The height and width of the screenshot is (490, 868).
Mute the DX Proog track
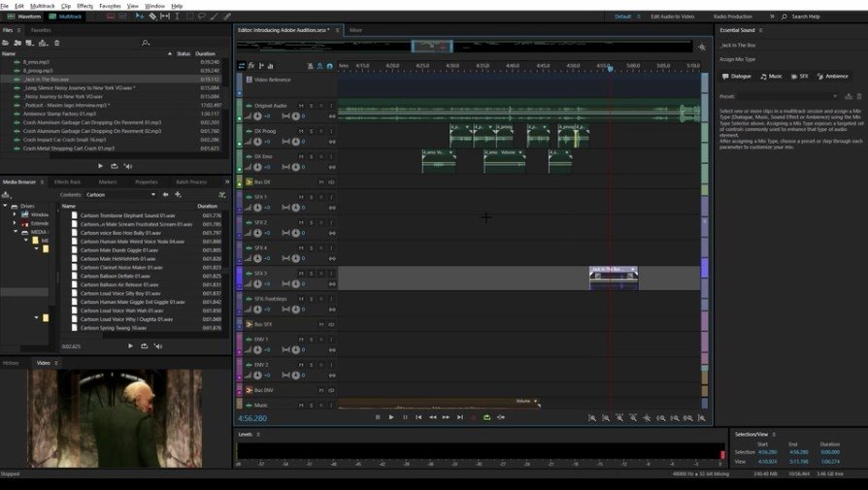point(301,131)
